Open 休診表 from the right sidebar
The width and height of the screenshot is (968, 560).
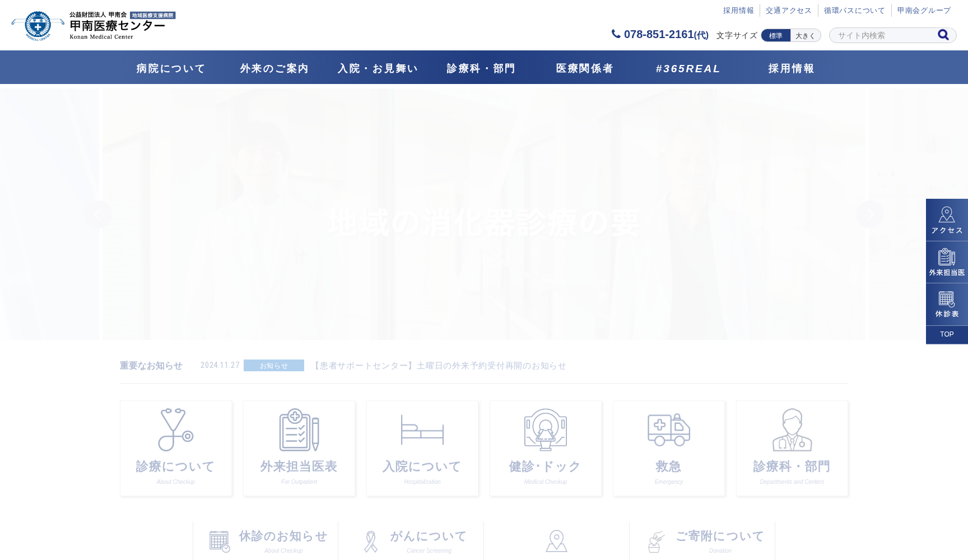click(x=947, y=304)
